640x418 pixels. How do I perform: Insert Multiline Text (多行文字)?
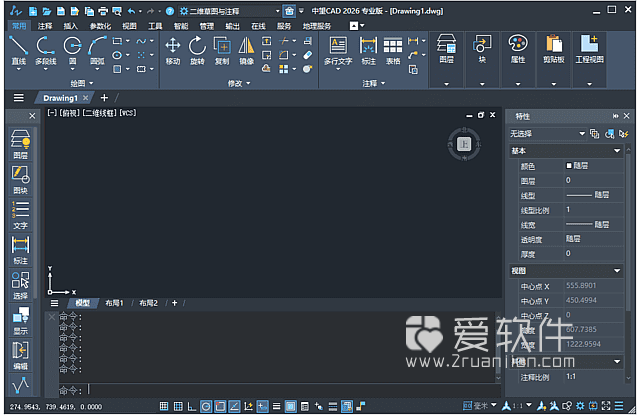click(338, 51)
